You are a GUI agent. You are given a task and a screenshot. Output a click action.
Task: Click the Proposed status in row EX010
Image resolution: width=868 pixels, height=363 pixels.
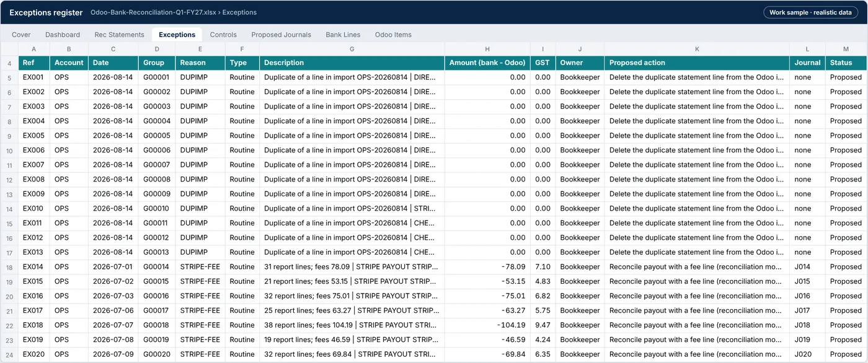click(x=846, y=209)
